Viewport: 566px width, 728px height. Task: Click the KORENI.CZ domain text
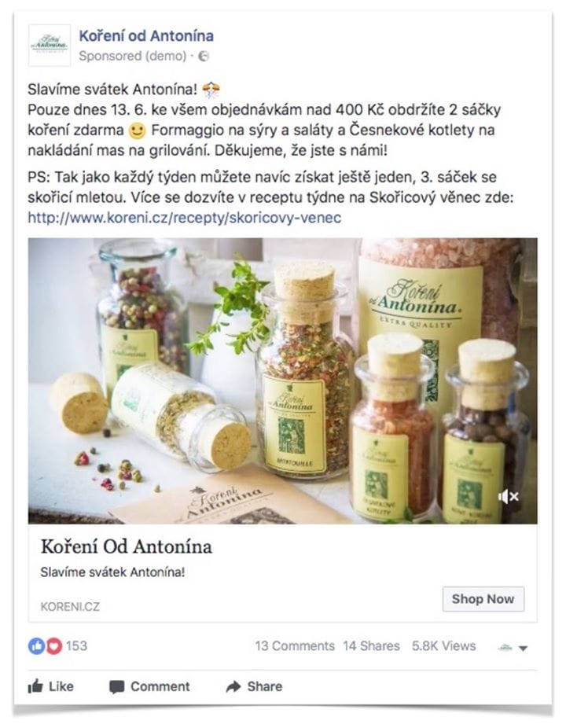click(70, 606)
